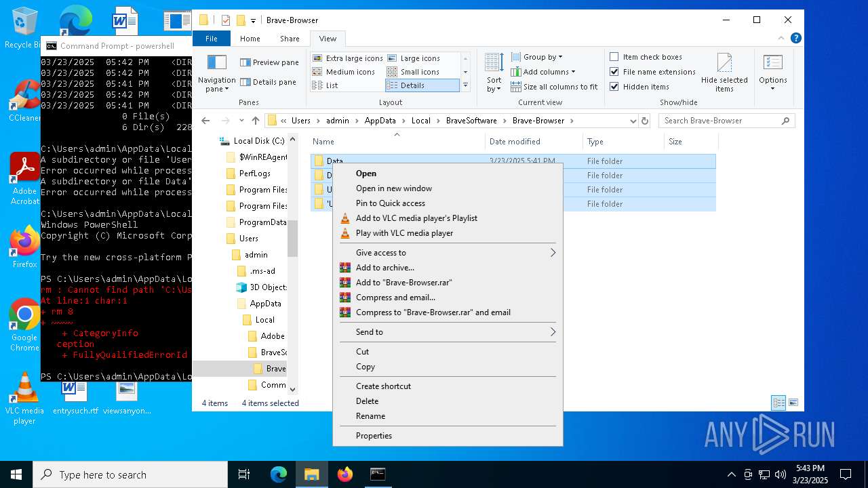Open Explorer Help icon
Image resolution: width=868 pixels, height=488 pixels.
click(796, 39)
